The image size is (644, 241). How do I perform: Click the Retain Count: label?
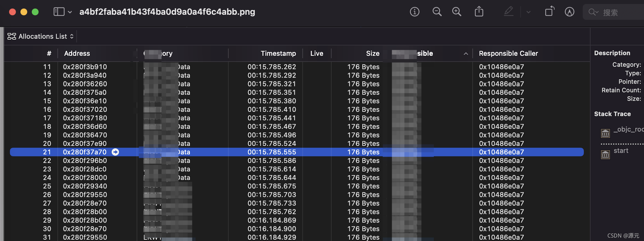pyautogui.click(x=621, y=90)
